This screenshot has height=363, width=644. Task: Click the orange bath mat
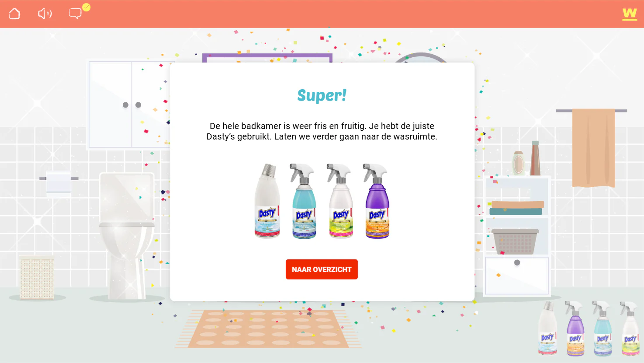pyautogui.click(x=268, y=329)
